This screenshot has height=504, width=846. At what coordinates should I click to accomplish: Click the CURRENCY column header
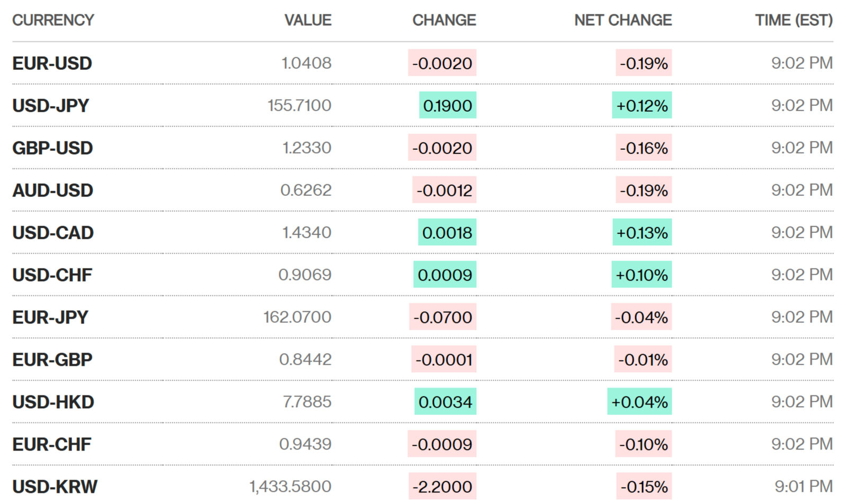pos(53,20)
